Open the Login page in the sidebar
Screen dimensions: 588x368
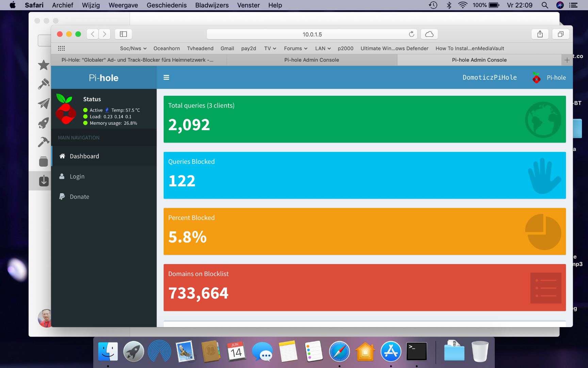pyautogui.click(x=104, y=177)
